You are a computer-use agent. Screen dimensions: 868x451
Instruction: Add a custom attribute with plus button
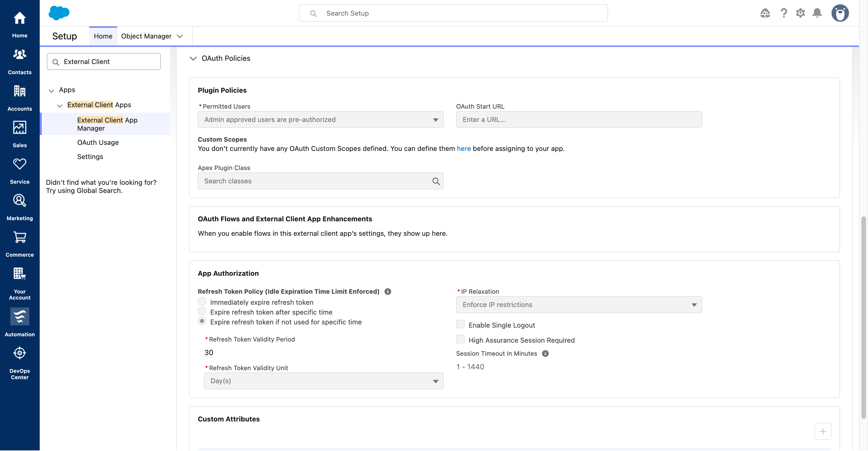(822, 432)
